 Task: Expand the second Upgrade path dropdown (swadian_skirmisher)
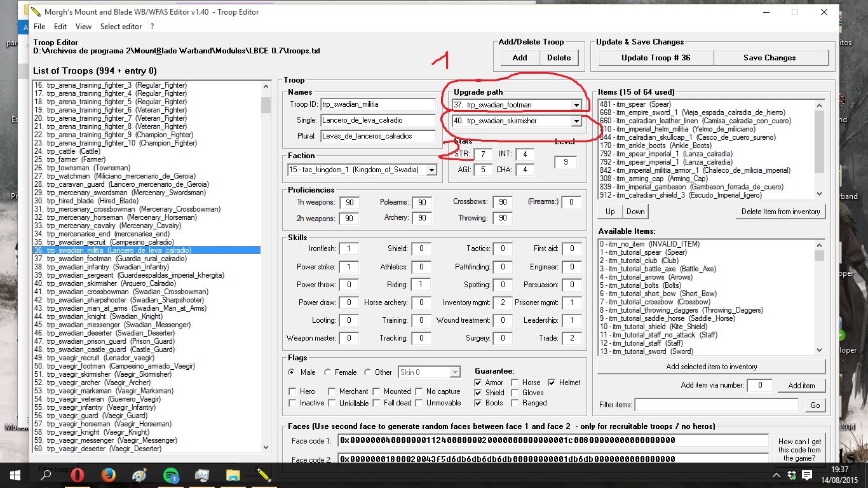(x=576, y=121)
